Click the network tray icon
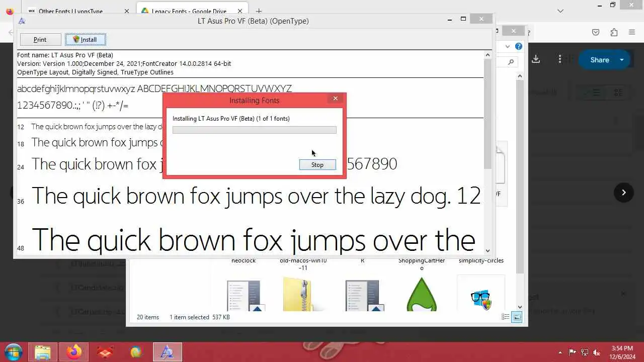This screenshot has width=644, height=362. pyautogui.click(x=585, y=352)
